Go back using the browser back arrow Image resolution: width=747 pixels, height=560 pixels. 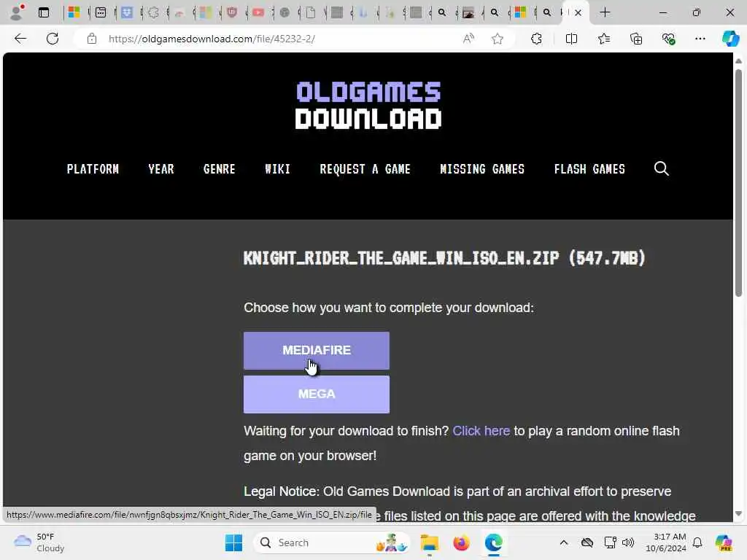point(20,39)
